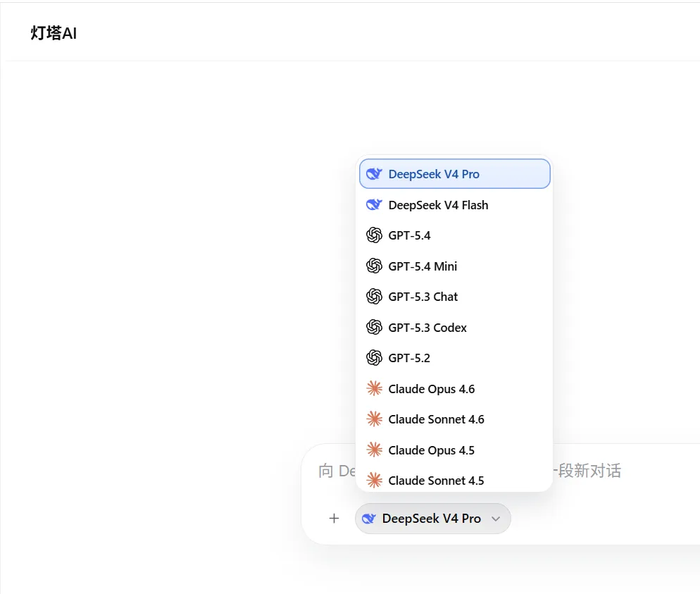Select GPT-5.3 Codex option
This screenshot has height=594, width=700.
tap(454, 328)
